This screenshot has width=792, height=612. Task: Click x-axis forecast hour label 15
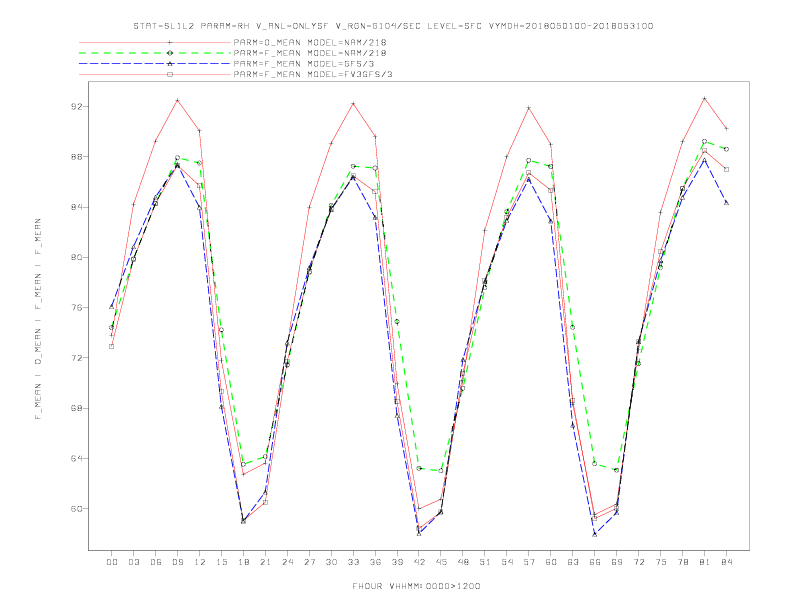click(x=222, y=562)
